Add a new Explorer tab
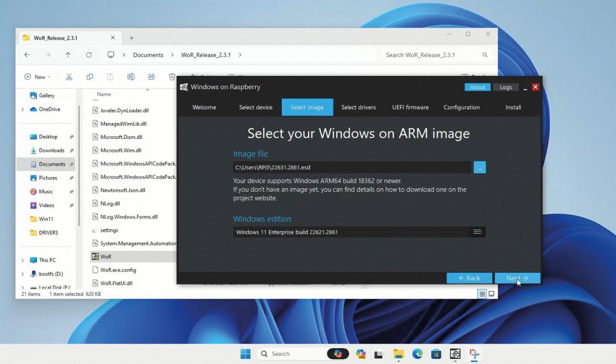This screenshot has height=364, width=616. [x=131, y=38]
